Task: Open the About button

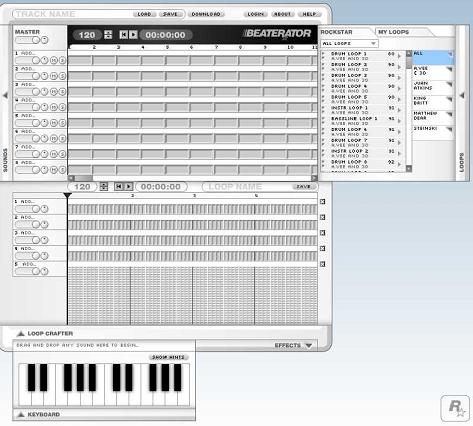Action: click(x=282, y=14)
